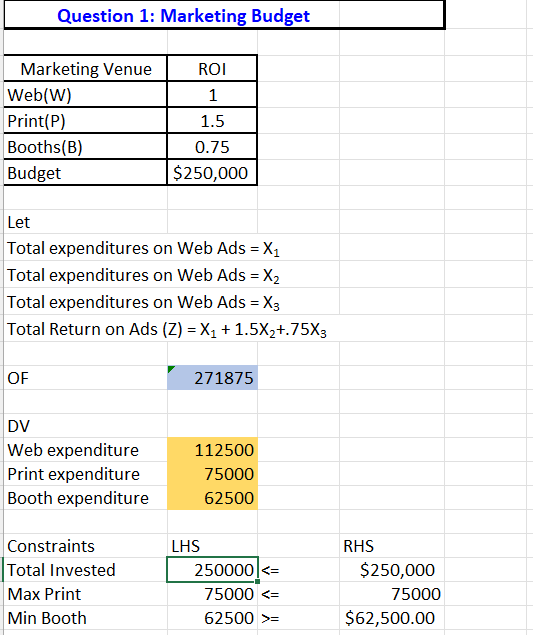Select the Max Print RHS value 75000
Viewport: 533px width, 635px height.
coord(392,594)
